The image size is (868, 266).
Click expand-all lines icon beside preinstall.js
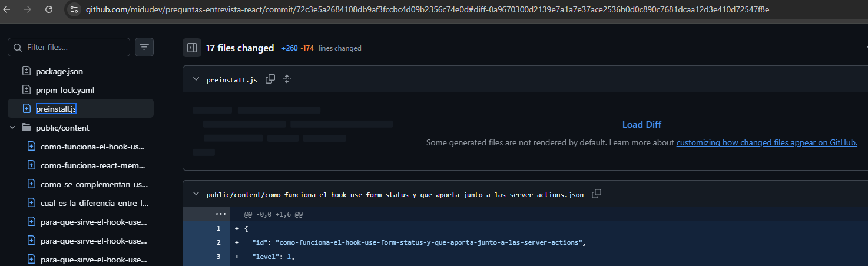point(287,79)
